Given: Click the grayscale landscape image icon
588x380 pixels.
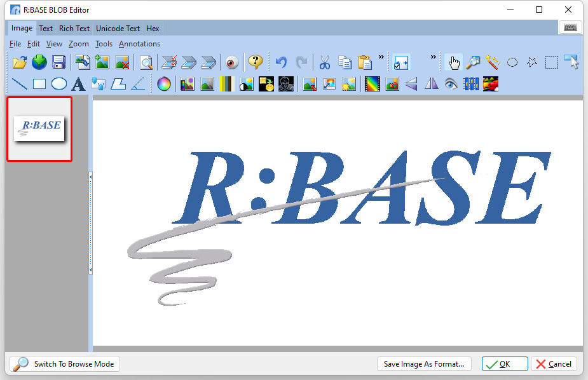Looking at the screenshot, I should pos(207,84).
